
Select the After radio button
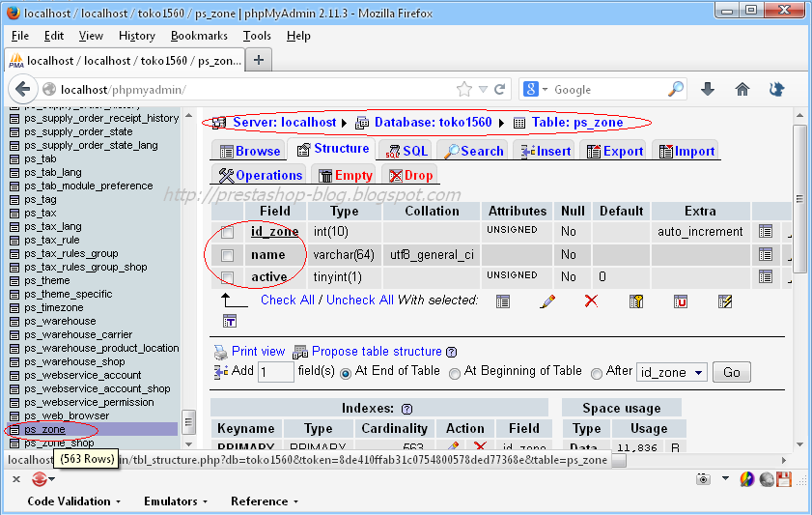(596, 373)
